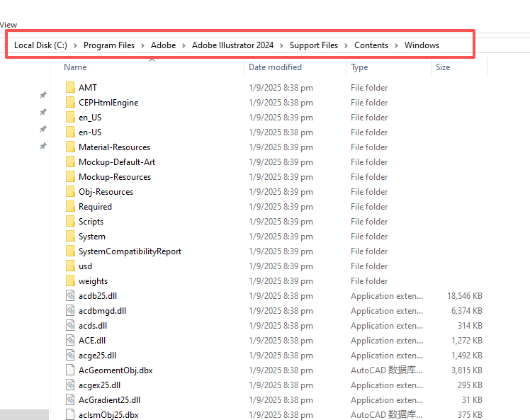Select the CEPHtmlEngine folder icon
530x420 pixels.
coord(69,103)
